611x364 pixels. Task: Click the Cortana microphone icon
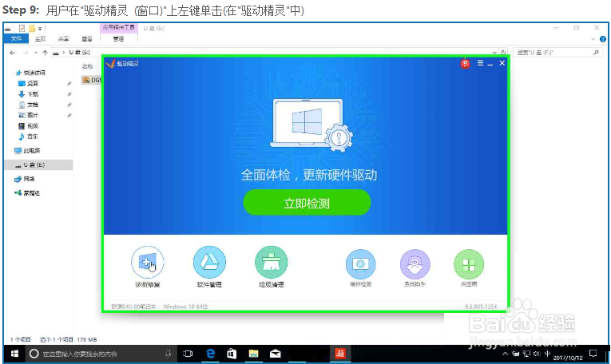coord(168,354)
